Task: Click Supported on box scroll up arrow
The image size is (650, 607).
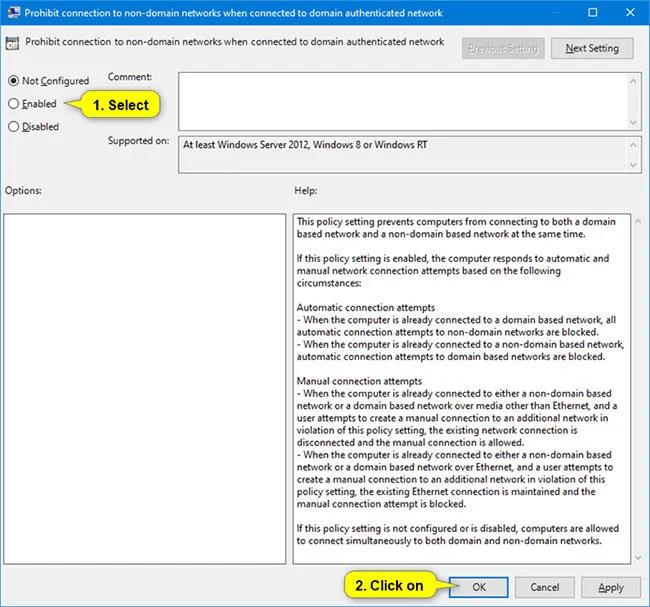Action: (633, 145)
